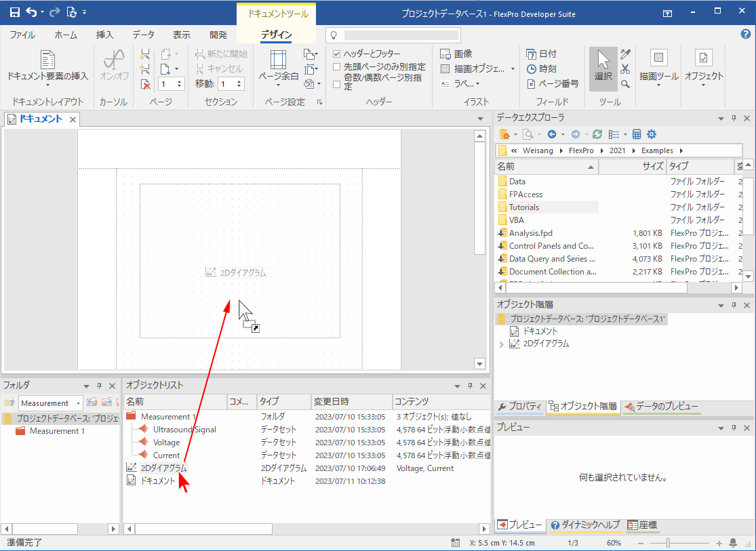Click the delete page icon with red X
This screenshot has height=551, width=756.
pyautogui.click(x=145, y=84)
